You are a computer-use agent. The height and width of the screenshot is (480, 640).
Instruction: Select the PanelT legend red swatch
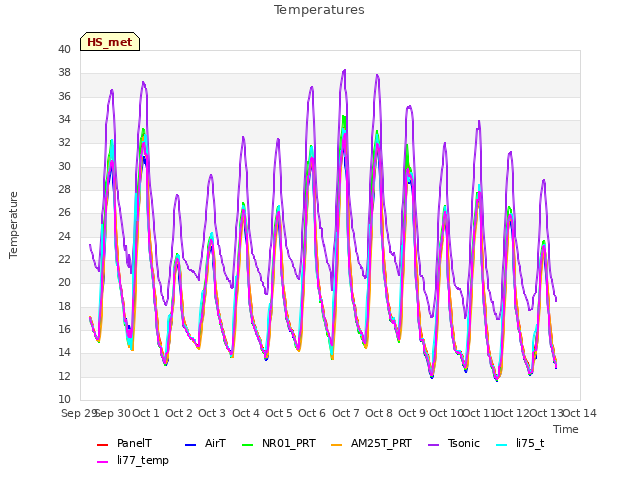coord(102,444)
